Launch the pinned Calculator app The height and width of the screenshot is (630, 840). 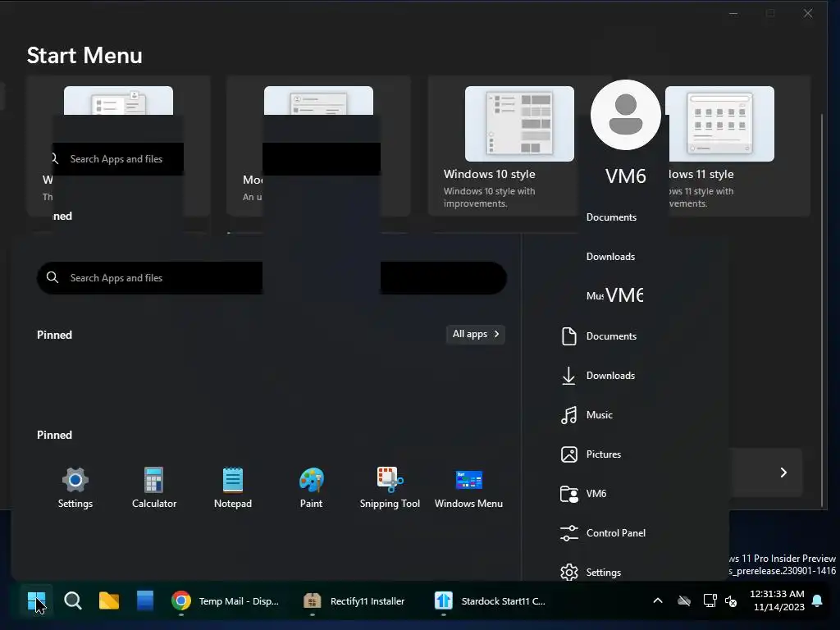point(153,487)
